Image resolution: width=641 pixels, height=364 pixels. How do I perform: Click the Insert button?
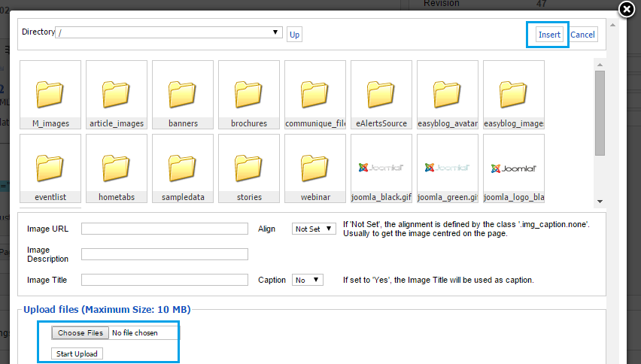pyautogui.click(x=549, y=35)
